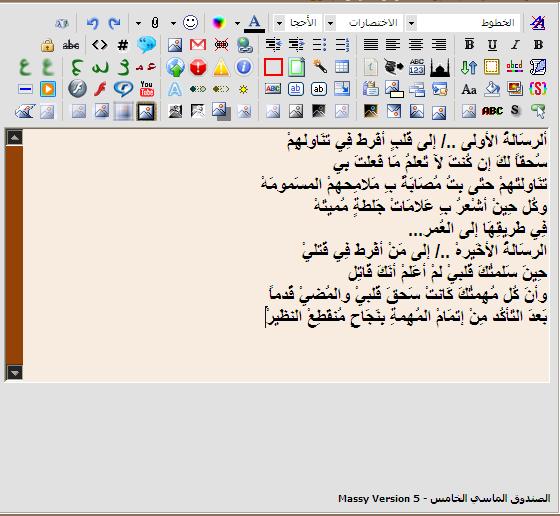This screenshot has height=516, width=560.
Task: Click the undo arrow
Action: click(92, 23)
